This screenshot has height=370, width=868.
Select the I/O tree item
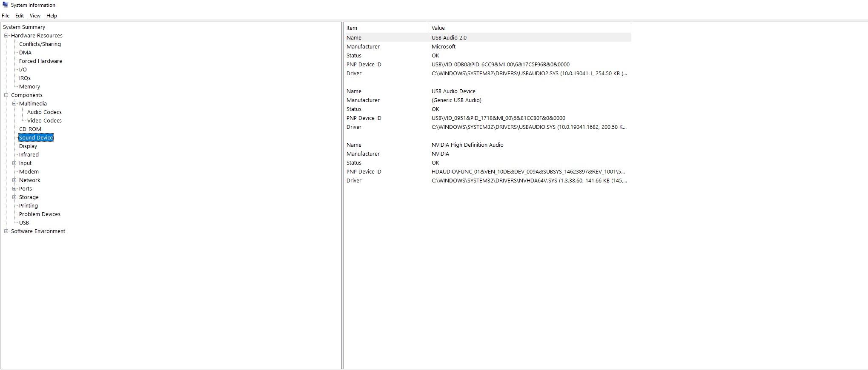[23, 70]
